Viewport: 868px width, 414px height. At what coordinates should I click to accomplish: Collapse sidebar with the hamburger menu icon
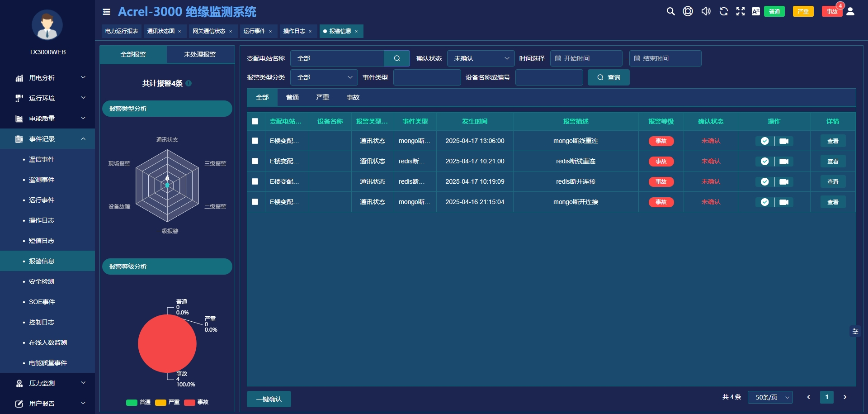coord(107,12)
